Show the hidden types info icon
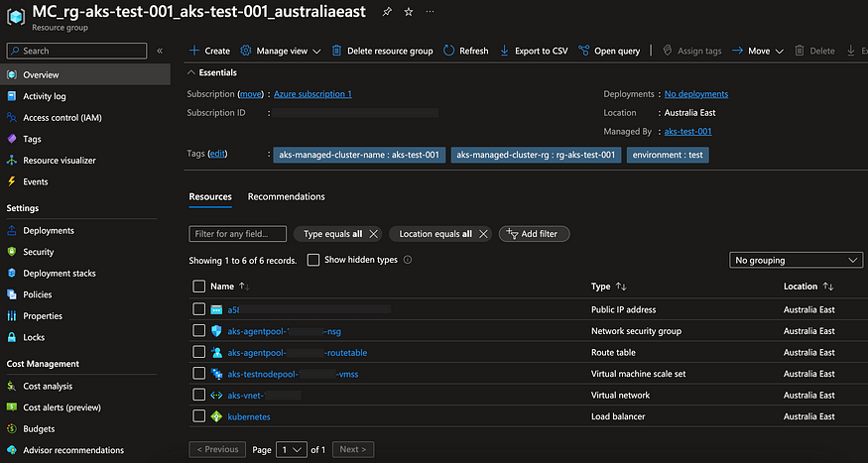Viewport: 868px width, 463px height. coord(408,260)
